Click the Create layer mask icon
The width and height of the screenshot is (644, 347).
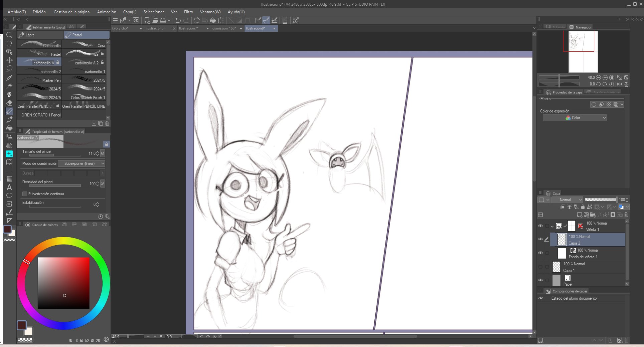click(613, 215)
